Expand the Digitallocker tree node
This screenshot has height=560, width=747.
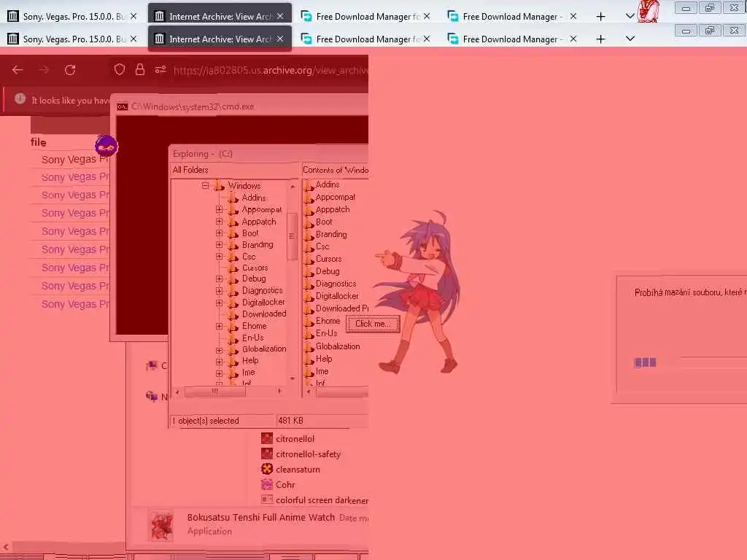coord(219,303)
